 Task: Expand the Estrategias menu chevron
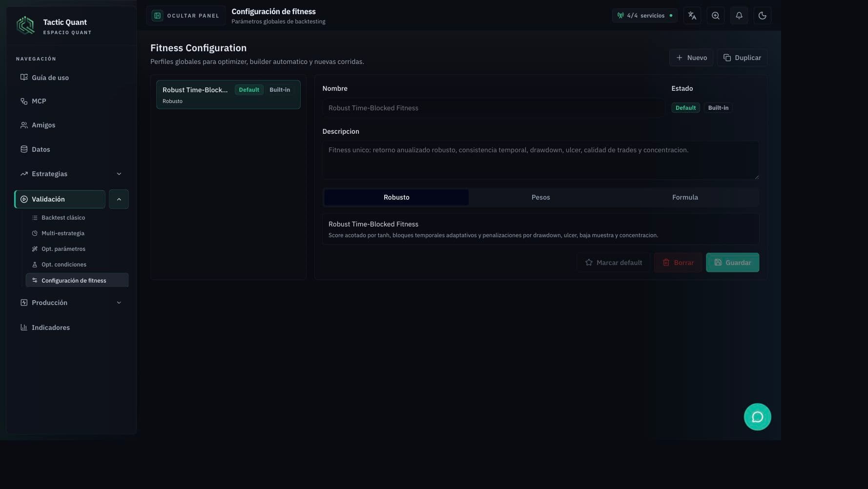119,174
